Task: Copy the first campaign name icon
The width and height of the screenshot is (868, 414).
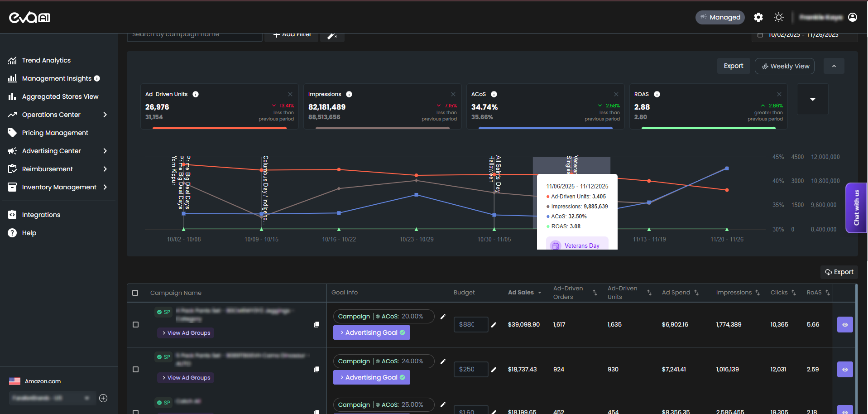Action: click(317, 324)
